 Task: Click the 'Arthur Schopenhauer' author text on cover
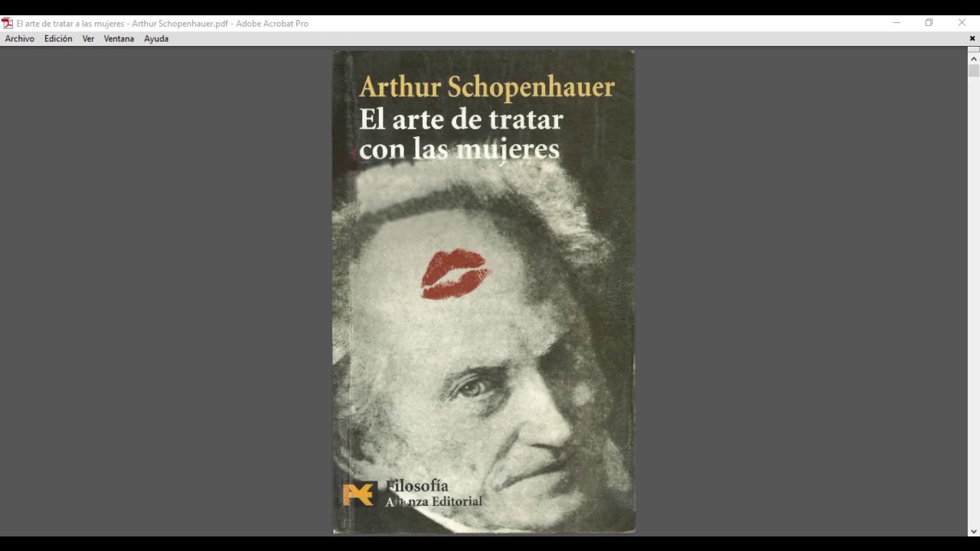click(487, 87)
